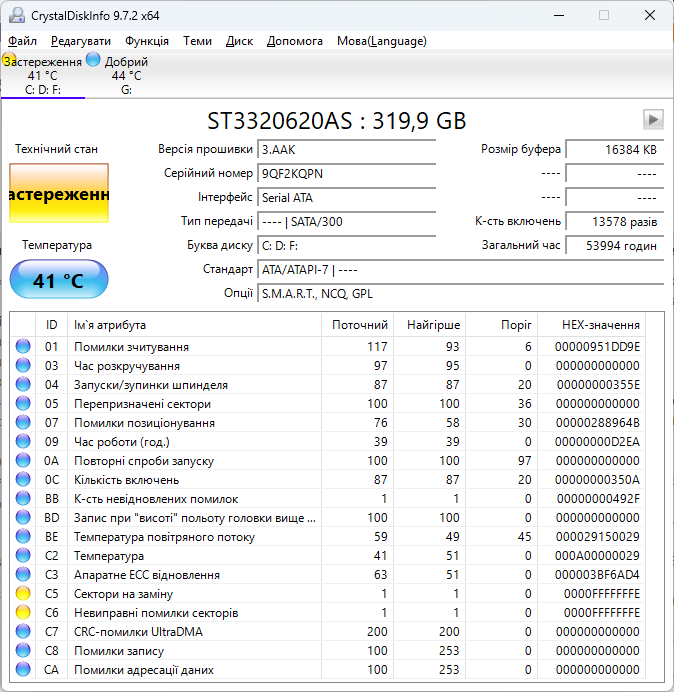The height and width of the screenshot is (692, 674).
Task: Click the interface field Serial ATA
Action: [346, 197]
